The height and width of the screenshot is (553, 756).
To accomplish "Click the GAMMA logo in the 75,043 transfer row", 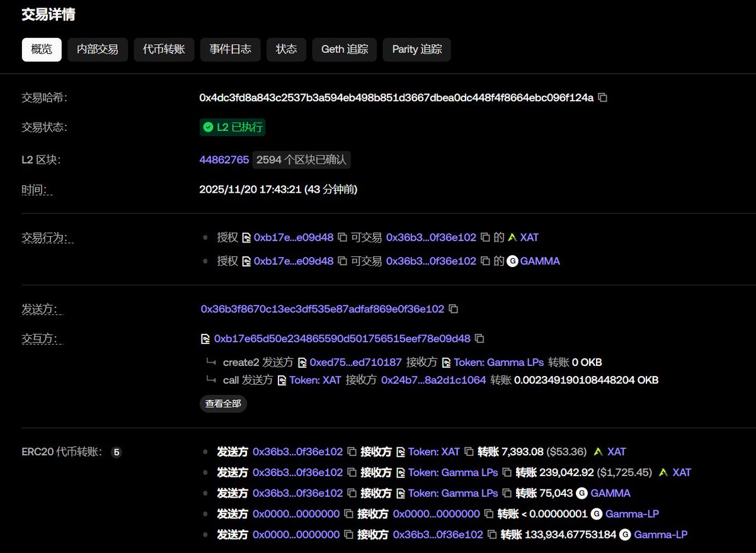I will point(581,493).
